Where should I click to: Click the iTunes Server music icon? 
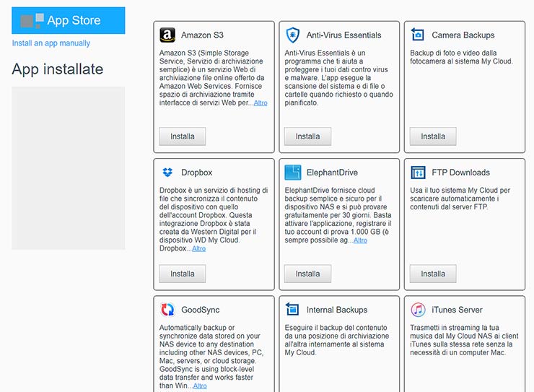pos(418,310)
